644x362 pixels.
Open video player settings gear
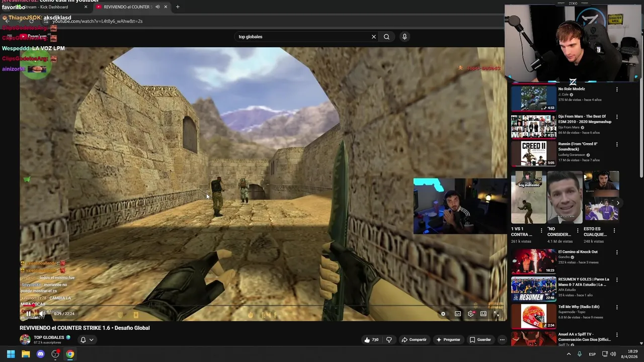pos(470,314)
